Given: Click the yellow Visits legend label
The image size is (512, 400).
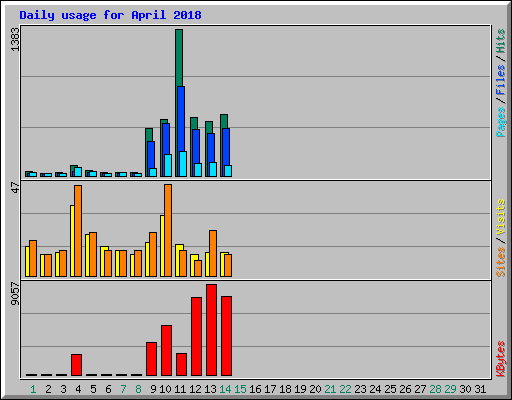Looking at the screenshot, I should pos(500,217).
